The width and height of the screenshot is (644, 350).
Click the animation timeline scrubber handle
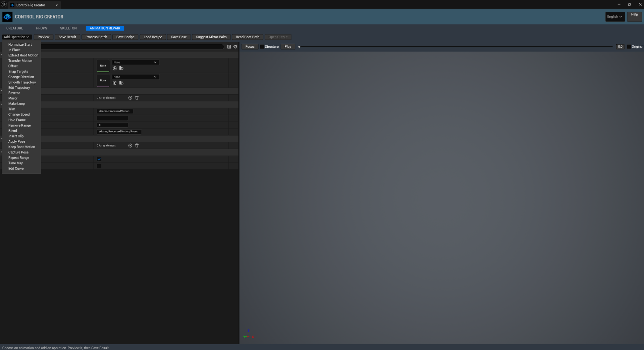click(299, 47)
